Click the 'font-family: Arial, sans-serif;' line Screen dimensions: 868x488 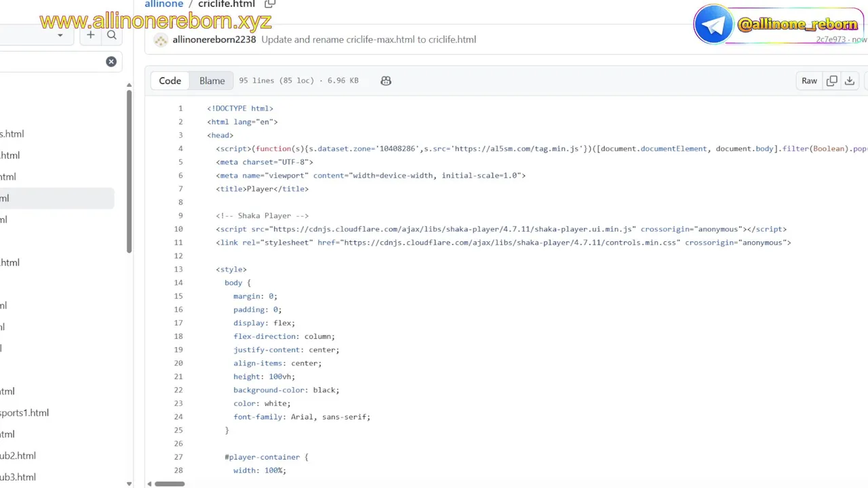click(x=302, y=417)
